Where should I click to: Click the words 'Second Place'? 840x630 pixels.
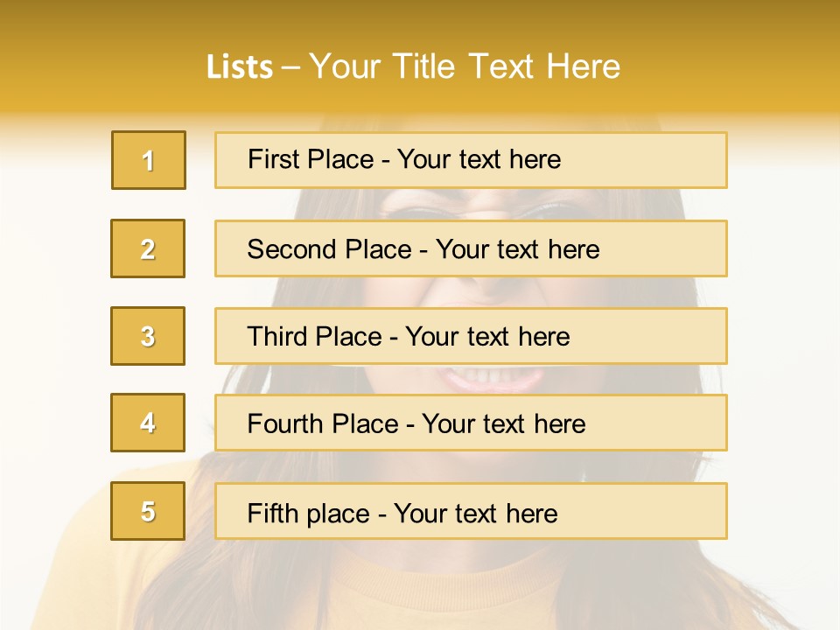pyautogui.click(x=330, y=249)
